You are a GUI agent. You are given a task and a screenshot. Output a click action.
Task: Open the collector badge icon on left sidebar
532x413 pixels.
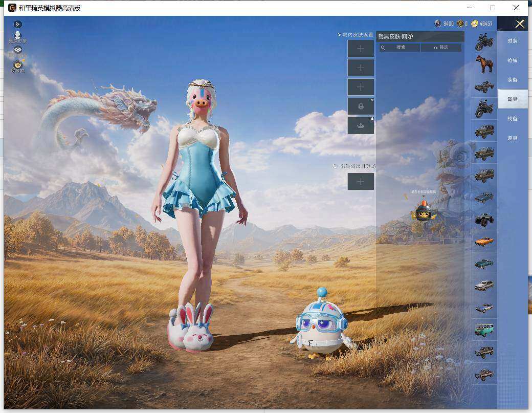tap(17, 66)
